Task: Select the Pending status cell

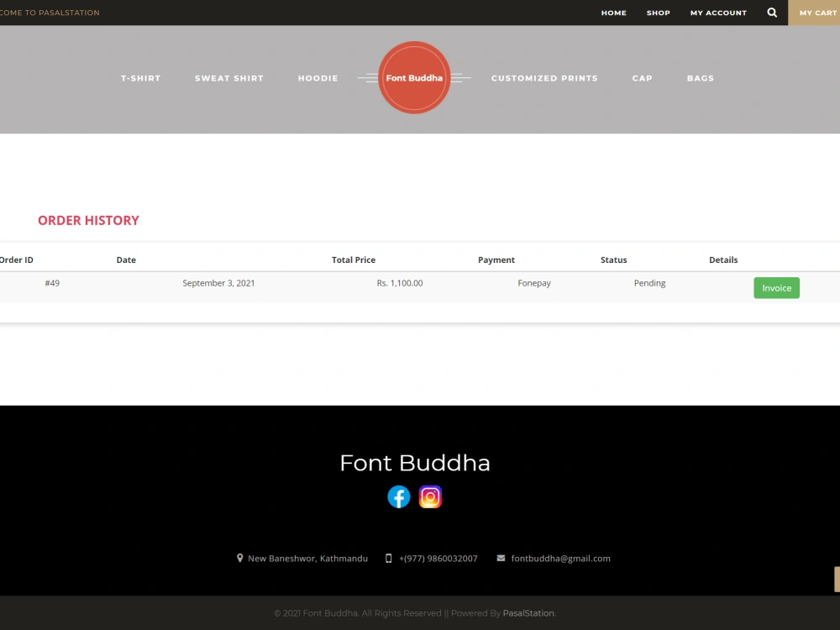Action: pos(650,283)
